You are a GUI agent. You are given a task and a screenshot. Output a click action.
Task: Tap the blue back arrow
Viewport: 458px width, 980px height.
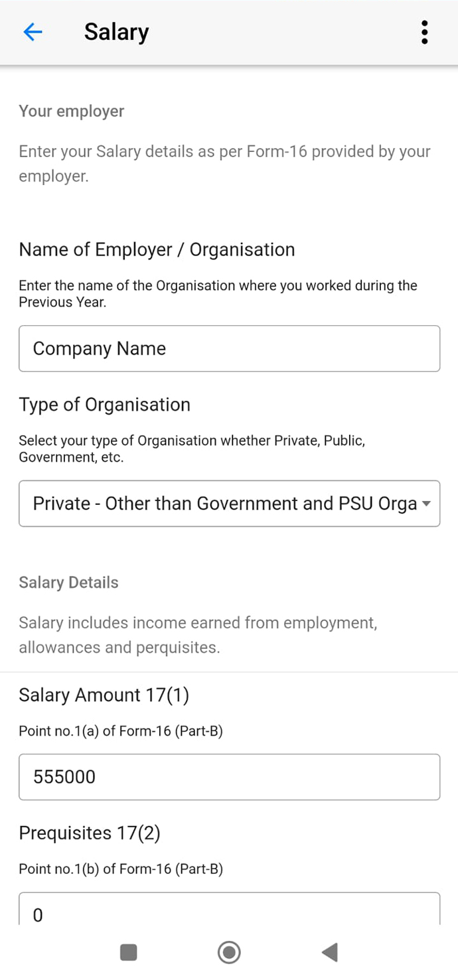33,32
